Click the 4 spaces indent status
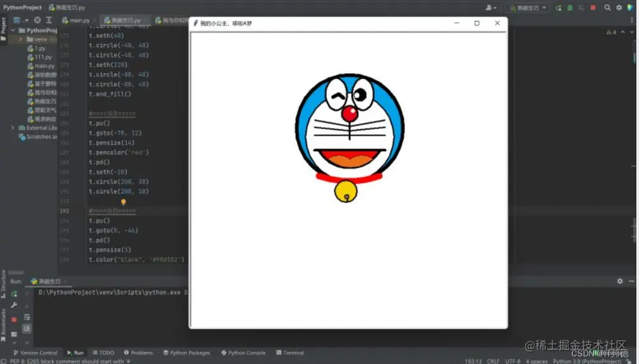 click(536, 361)
